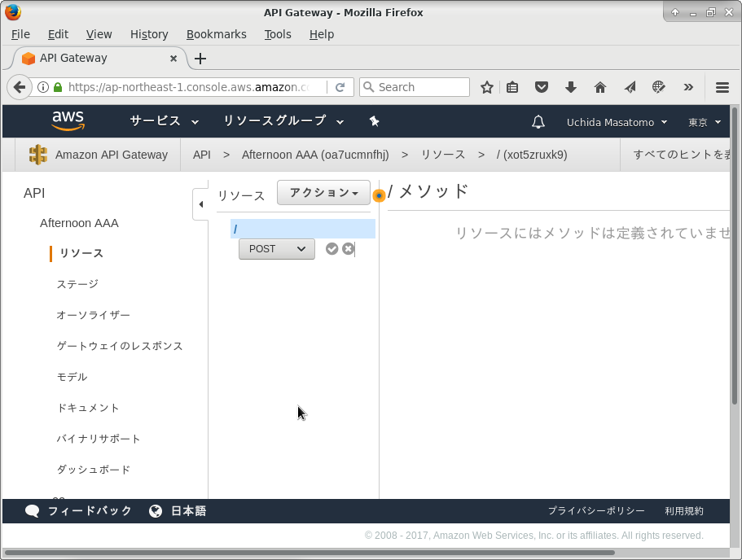The height and width of the screenshot is (560, 742).
Task: Open a new tab with plus button
Action: 200,59
